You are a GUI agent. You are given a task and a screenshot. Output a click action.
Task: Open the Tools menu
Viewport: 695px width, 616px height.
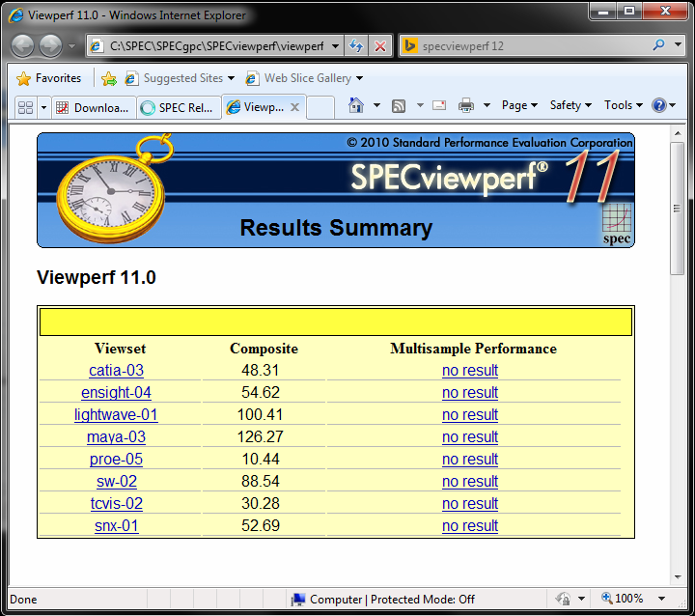point(624,105)
